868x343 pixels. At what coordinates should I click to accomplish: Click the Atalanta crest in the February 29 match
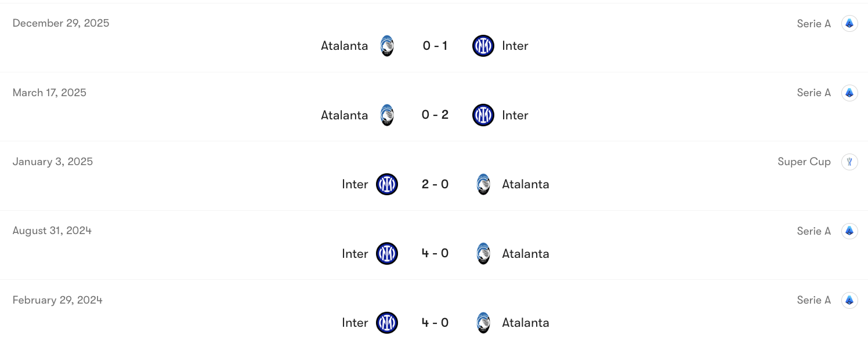tap(483, 323)
